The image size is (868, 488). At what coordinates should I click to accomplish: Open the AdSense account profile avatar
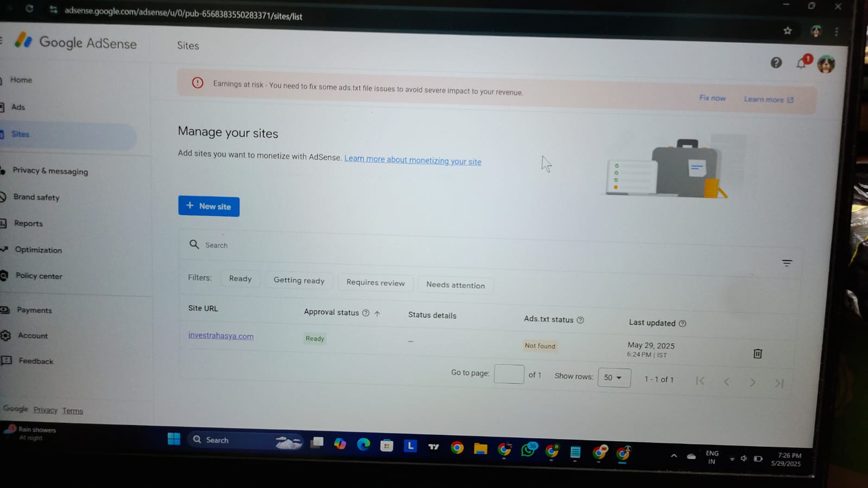826,64
